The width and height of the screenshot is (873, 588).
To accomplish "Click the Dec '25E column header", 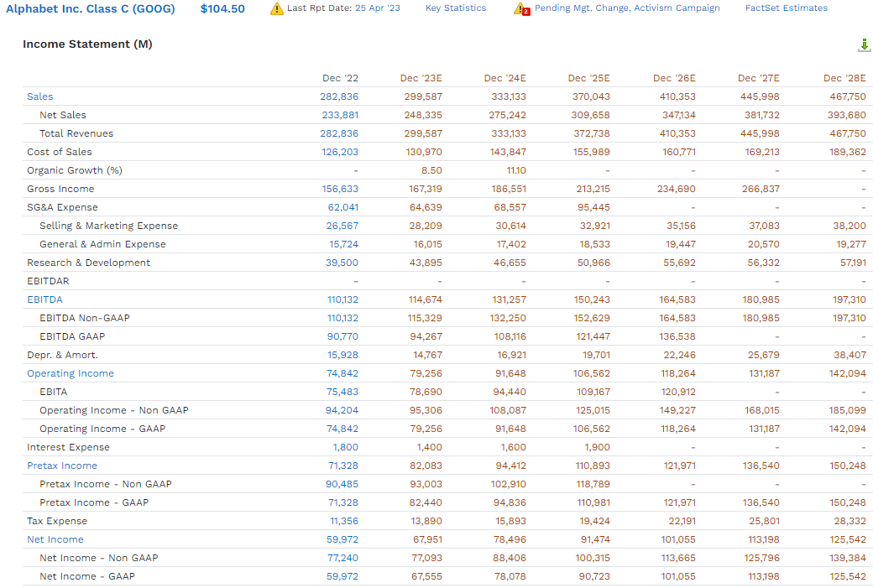I will click(589, 78).
